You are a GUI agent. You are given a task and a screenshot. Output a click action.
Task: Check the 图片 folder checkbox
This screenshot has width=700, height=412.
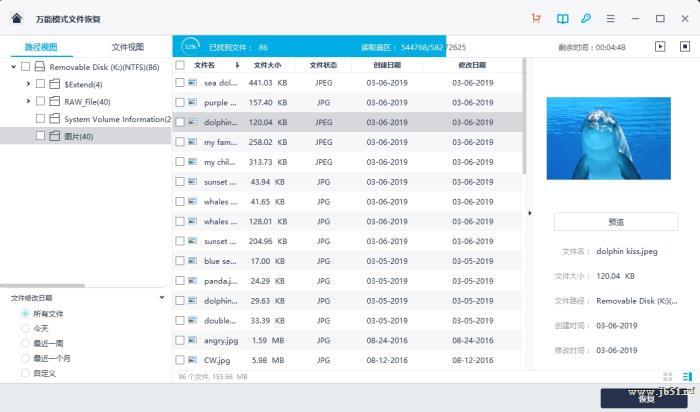pos(40,136)
